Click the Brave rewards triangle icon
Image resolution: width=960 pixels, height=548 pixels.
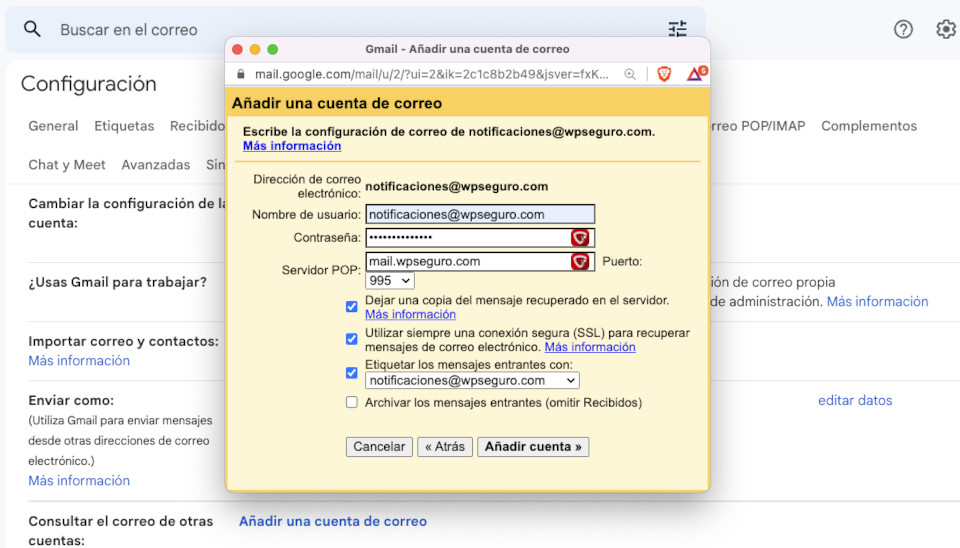[x=696, y=74]
